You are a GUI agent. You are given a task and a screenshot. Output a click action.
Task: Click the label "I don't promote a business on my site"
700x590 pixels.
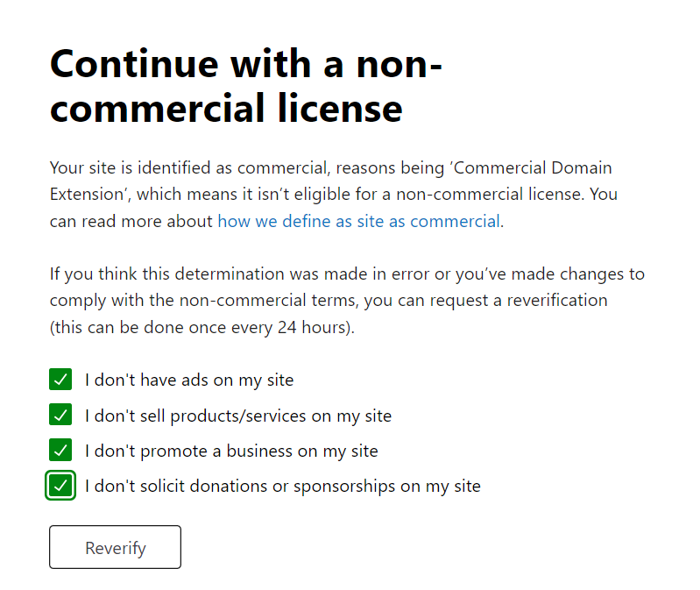click(x=231, y=451)
